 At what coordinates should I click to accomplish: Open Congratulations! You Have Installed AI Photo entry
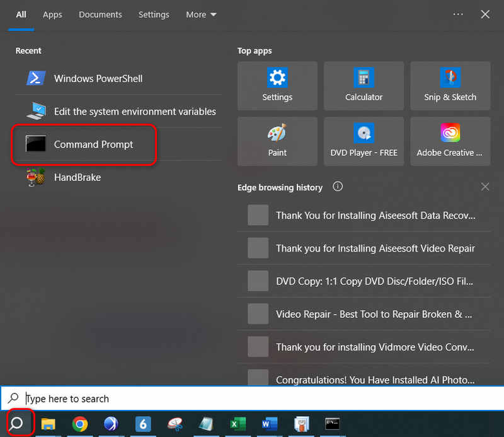click(364, 376)
